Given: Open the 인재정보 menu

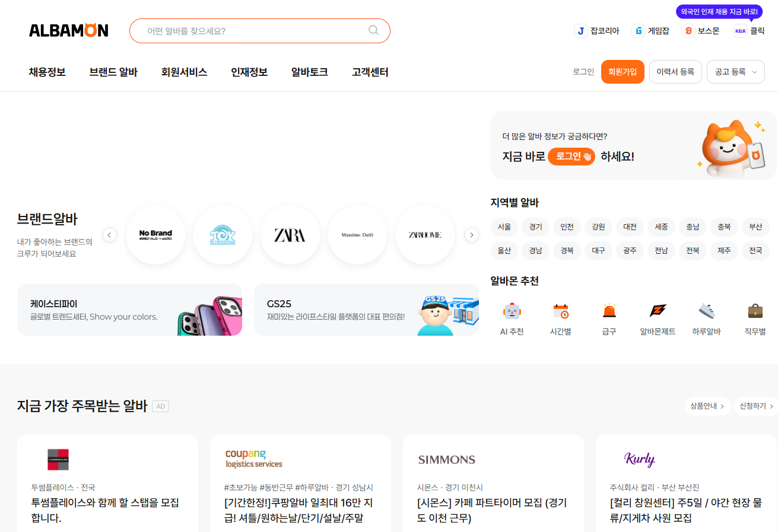Looking at the screenshot, I should pyautogui.click(x=249, y=72).
